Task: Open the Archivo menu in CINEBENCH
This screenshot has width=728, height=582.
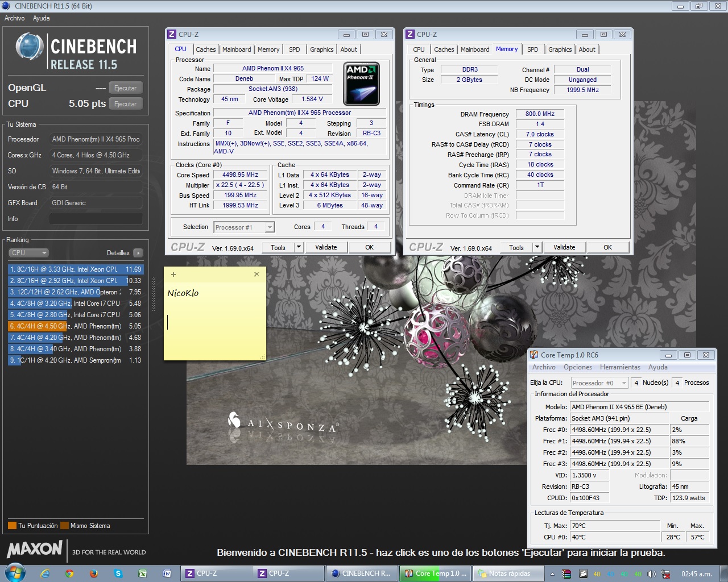Action: click(x=15, y=18)
